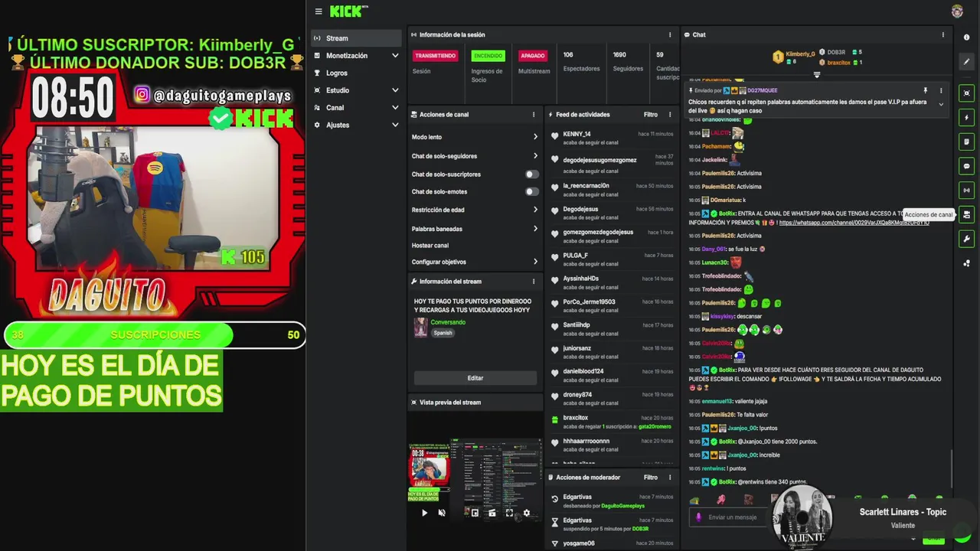The image size is (980, 551).
Task: Open stream preview settings gear
Action: tap(526, 513)
